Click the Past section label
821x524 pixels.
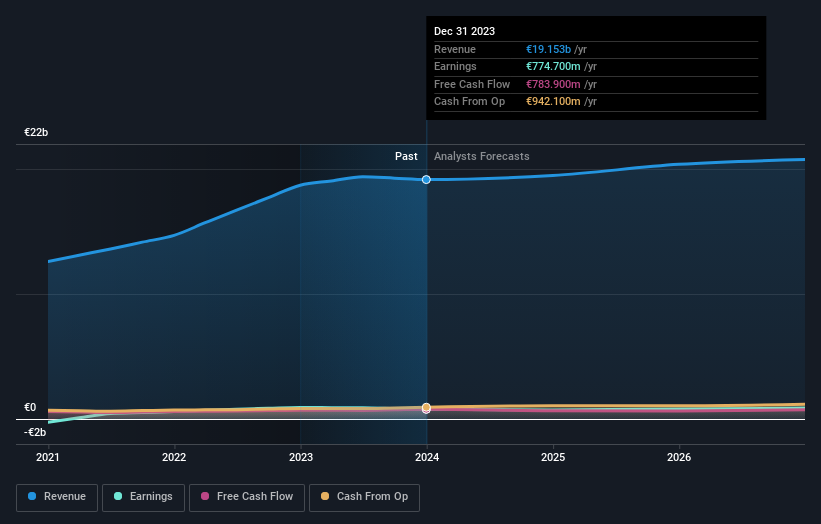[406, 156]
